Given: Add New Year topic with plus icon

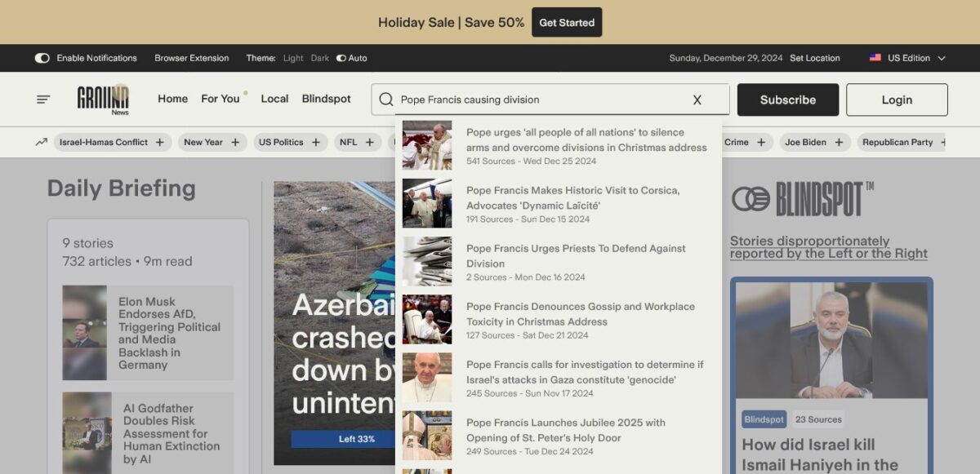Looking at the screenshot, I should [x=235, y=142].
